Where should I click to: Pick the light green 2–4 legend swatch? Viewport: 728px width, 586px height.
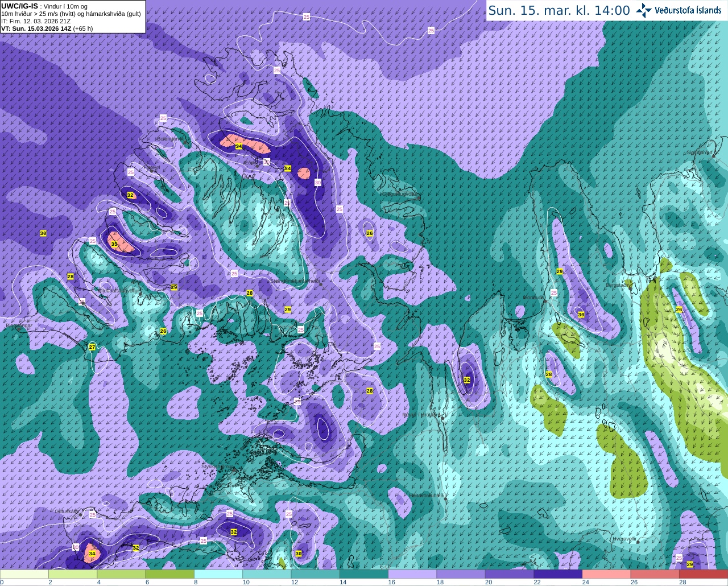click(73, 575)
